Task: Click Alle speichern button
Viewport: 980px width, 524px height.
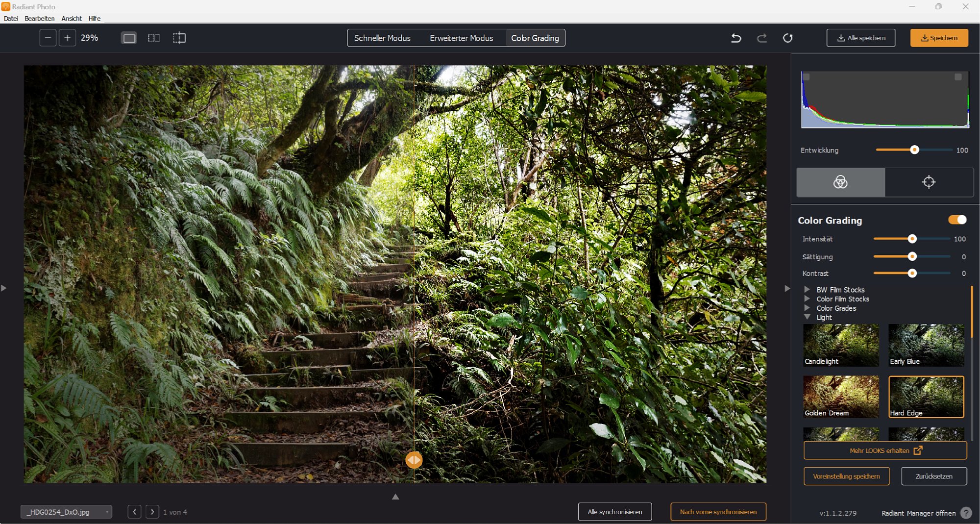Action: [861, 38]
